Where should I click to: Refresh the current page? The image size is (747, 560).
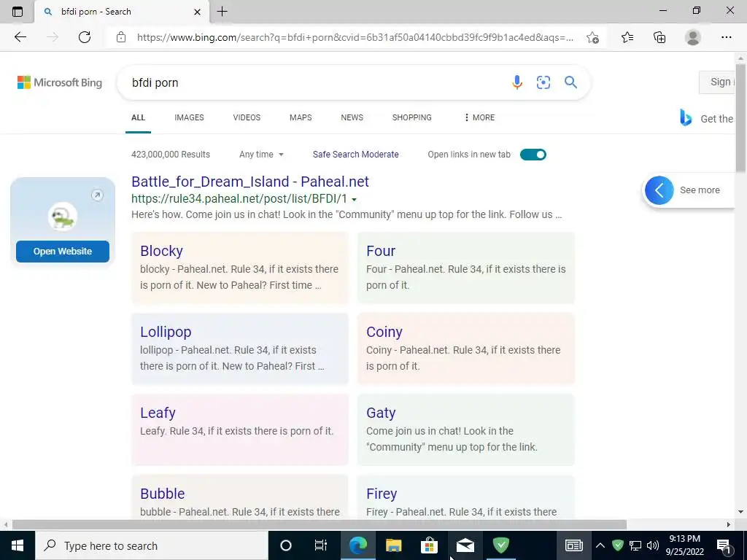[85, 37]
